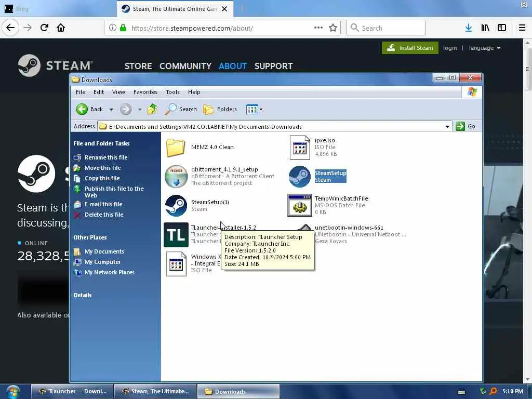The image size is (532, 399).
Task: Select the highlighted SteamSetup file icon
Action: (300, 176)
